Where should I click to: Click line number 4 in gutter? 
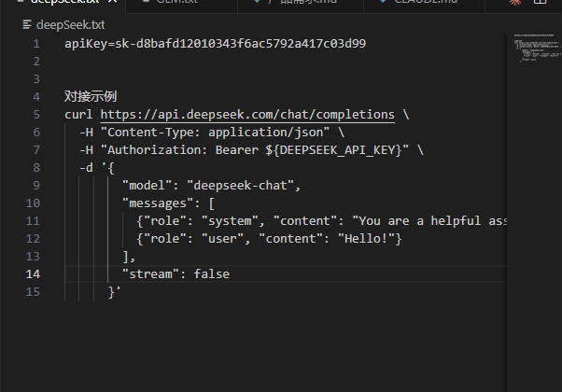pos(36,97)
